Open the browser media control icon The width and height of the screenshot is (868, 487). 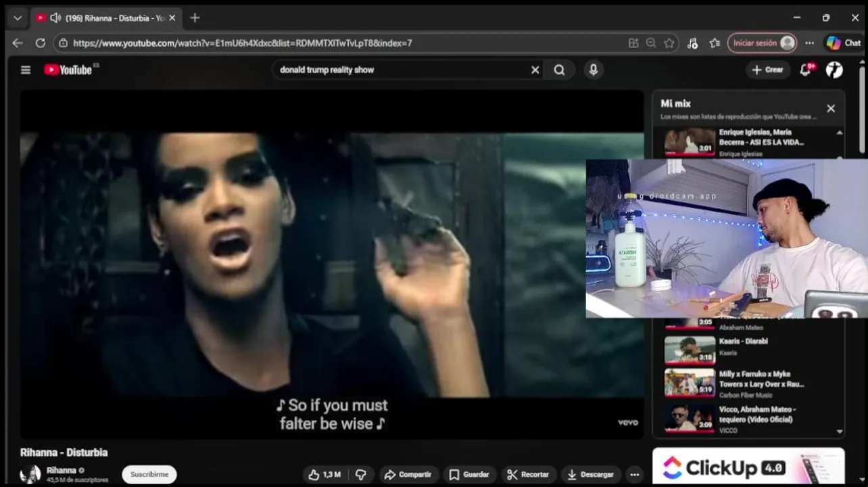tap(692, 43)
